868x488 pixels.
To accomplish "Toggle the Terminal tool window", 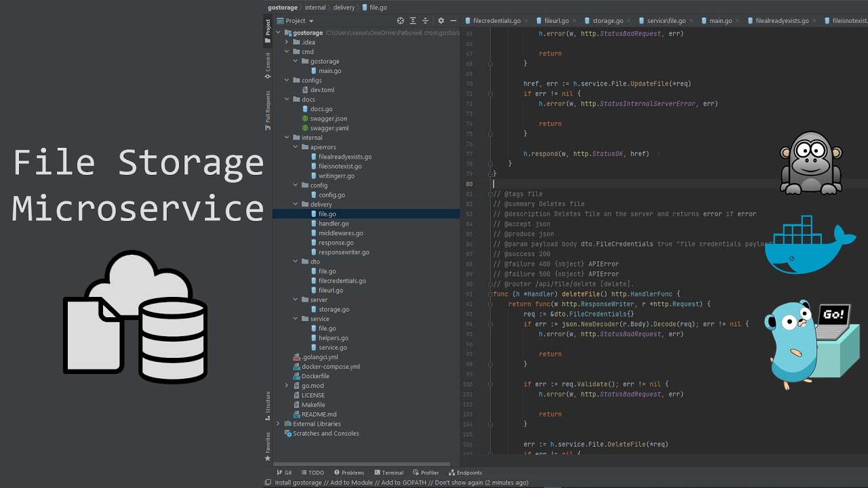I will click(388, 472).
